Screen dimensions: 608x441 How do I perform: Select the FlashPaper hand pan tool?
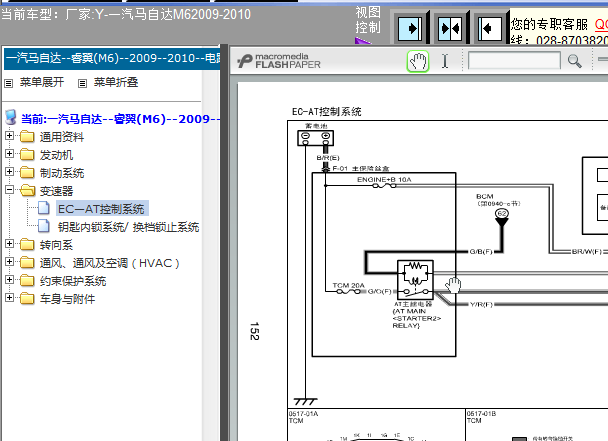(x=418, y=61)
